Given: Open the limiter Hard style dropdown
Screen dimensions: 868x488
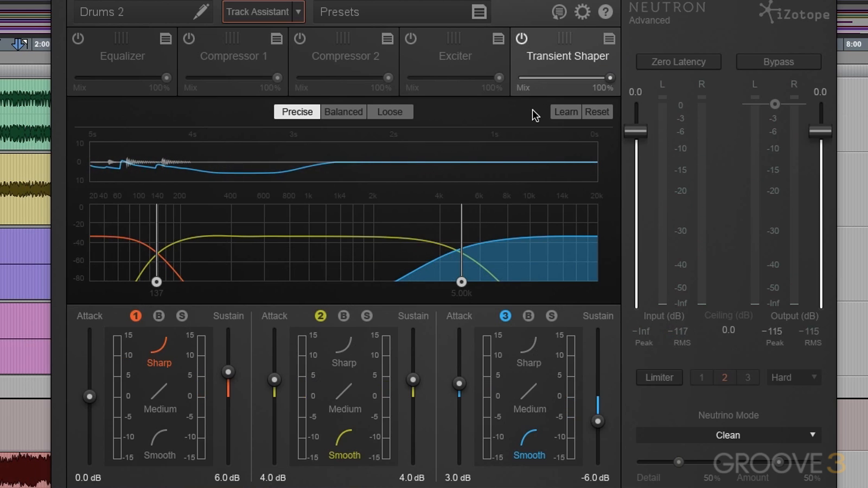Looking at the screenshot, I should pyautogui.click(x=793, y=377).
